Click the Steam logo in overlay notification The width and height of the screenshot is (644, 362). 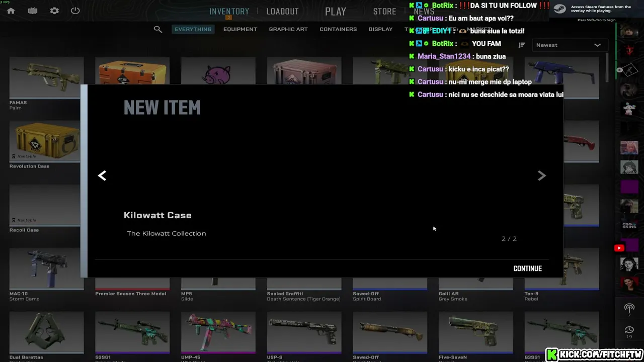pyautogui.click(x=559, y=9)
